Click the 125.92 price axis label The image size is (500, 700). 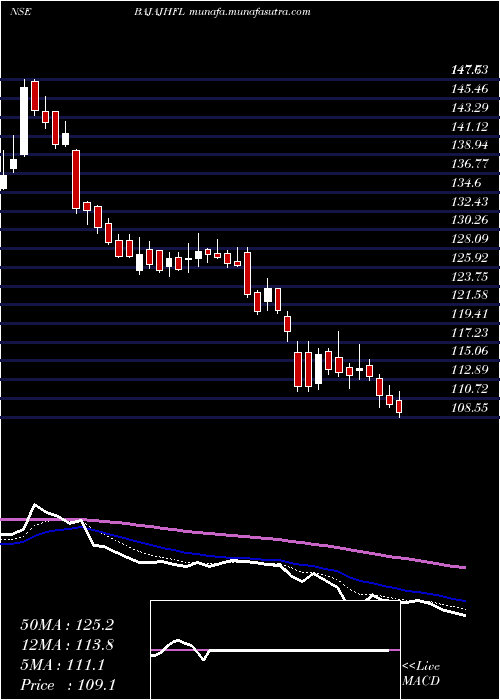point(469,258)
